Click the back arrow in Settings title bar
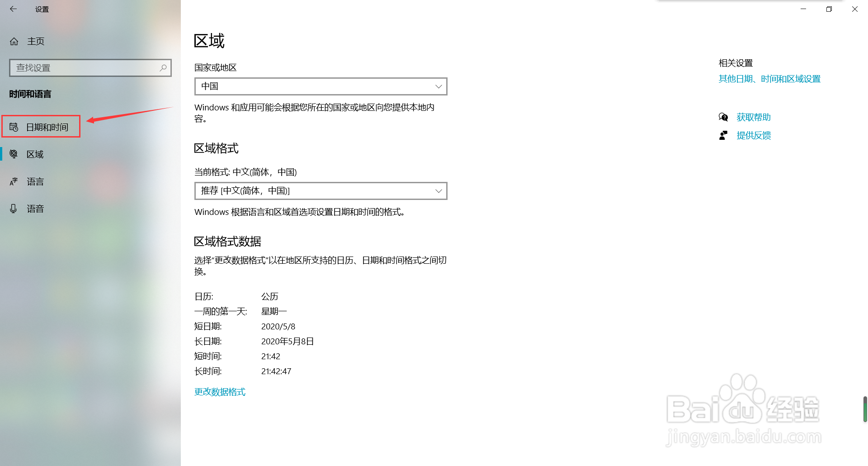 [13, 9]
